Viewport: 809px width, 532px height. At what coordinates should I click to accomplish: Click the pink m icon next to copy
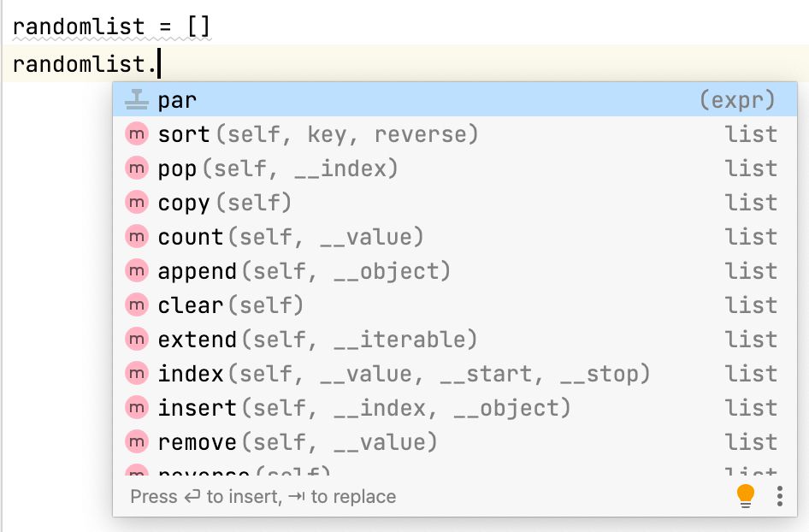click(137, 202)
